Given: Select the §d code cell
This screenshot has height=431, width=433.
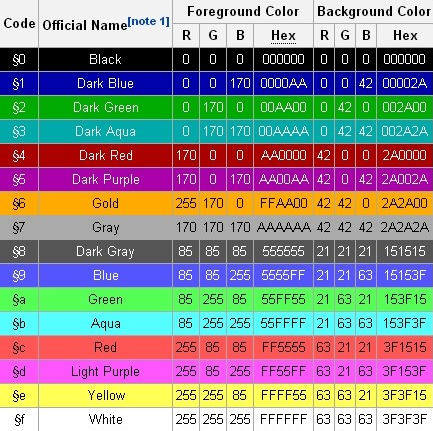Looking at the screenshot, I should 19,371.
